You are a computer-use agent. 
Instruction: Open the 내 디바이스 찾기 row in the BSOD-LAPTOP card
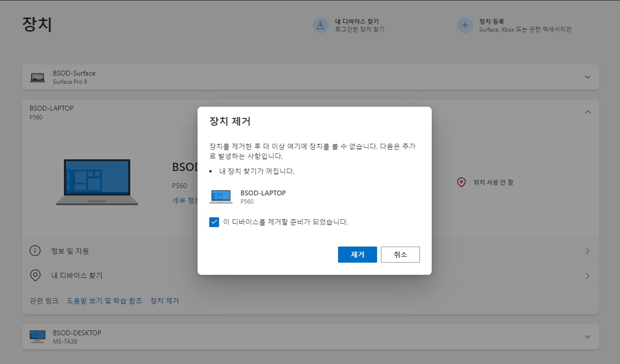310,275
